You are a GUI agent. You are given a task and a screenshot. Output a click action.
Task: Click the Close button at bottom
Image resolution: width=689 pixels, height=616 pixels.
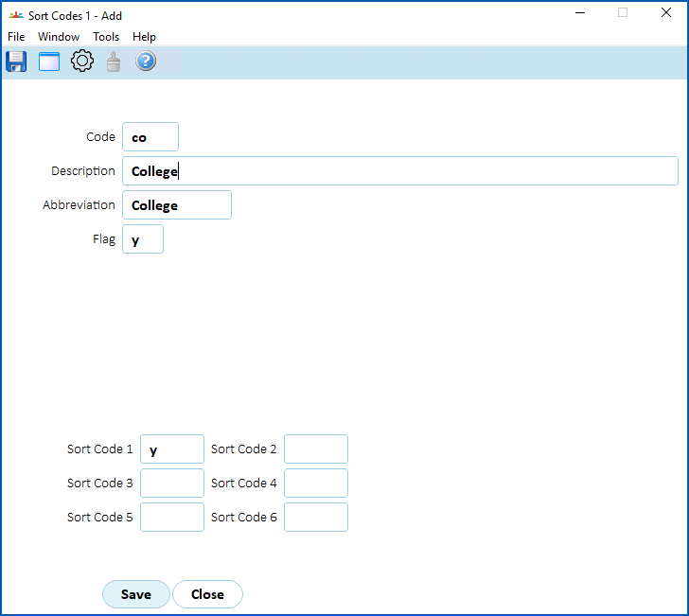(x=207, y=594)
